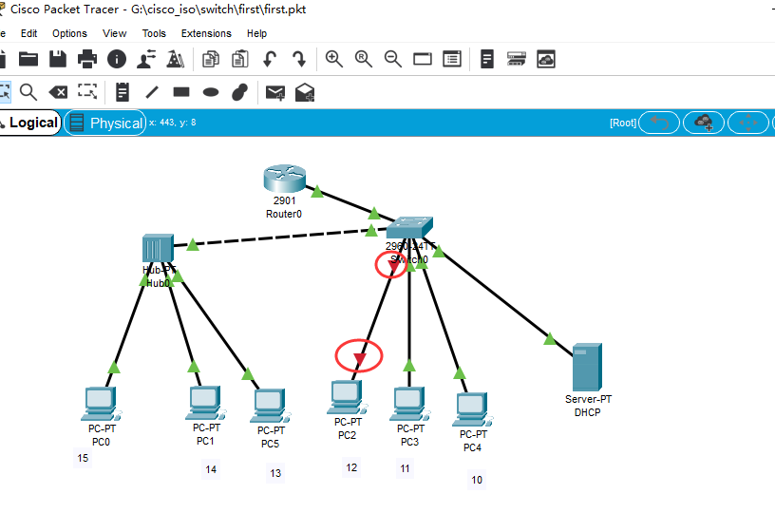Viewport: 775px width, 532px height.
Task: Click the Copy icon in toolbar
Action: [211, 59]
